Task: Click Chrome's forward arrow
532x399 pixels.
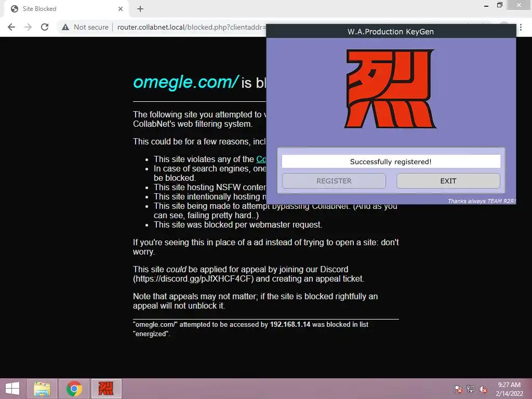Action: click(28, 27)
